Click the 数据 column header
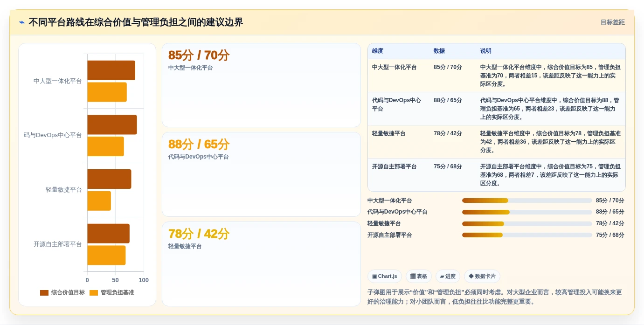 [x=439, y=51]
